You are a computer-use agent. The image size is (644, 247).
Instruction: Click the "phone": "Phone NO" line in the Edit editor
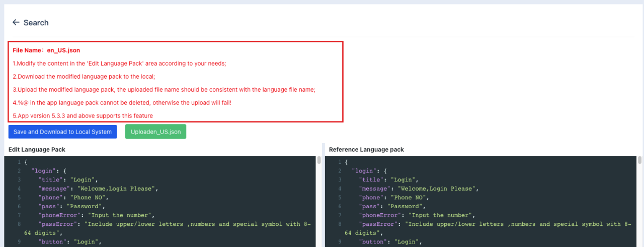point(73,198)
